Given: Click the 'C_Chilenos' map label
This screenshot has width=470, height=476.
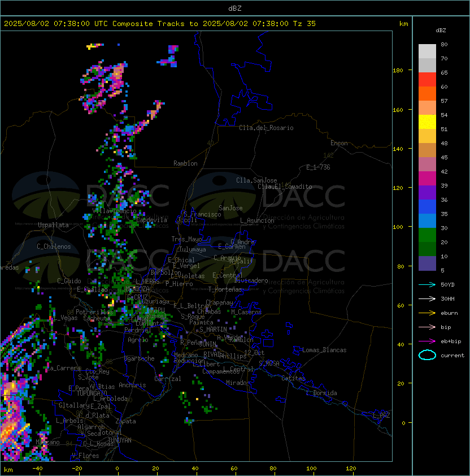Looking at the screenshot, I should click(54, 246).
